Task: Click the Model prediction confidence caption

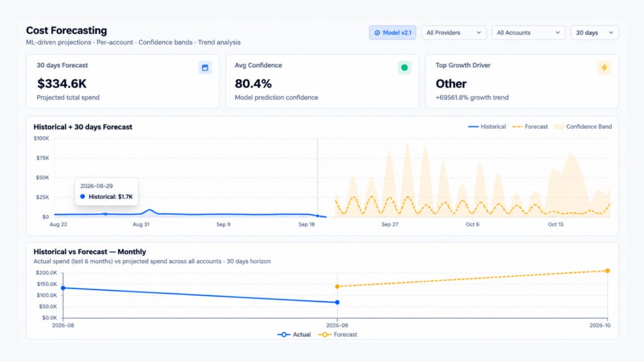Action: coord(277,97)
